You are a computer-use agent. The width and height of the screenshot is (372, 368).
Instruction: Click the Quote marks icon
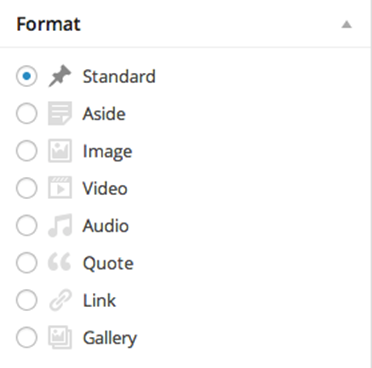pyautogui.click(x=59, y=262)
